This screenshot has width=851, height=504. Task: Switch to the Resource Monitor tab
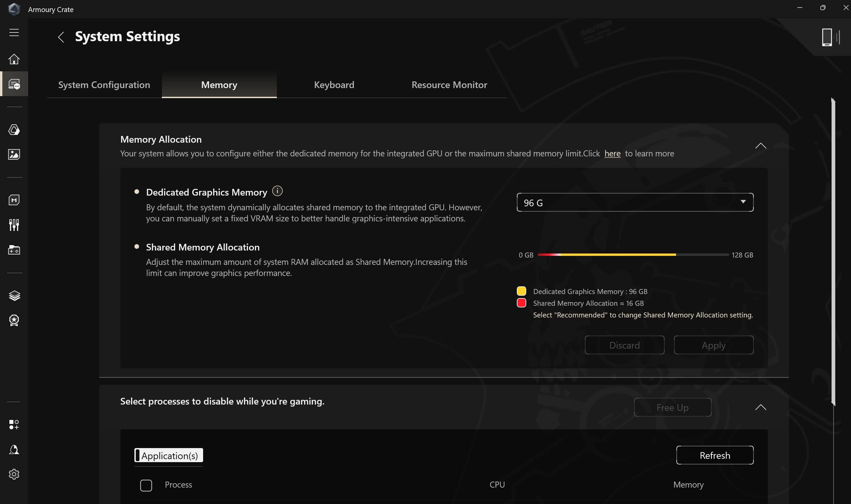point(449,85)
